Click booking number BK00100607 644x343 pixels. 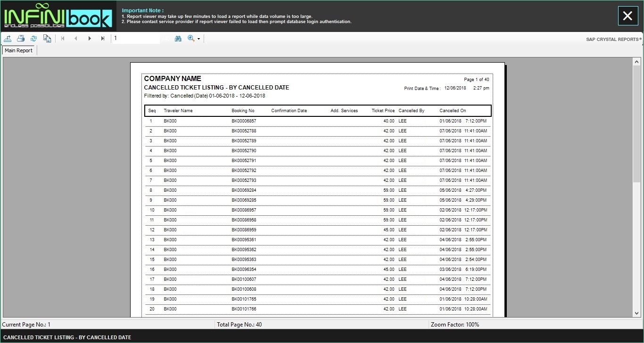(x=244, y=279)
